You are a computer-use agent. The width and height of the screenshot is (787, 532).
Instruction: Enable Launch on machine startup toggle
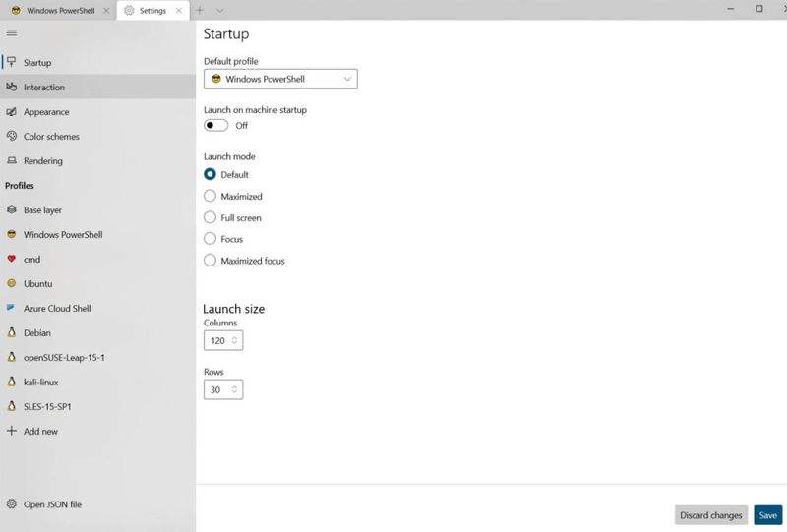coord(216,126)
